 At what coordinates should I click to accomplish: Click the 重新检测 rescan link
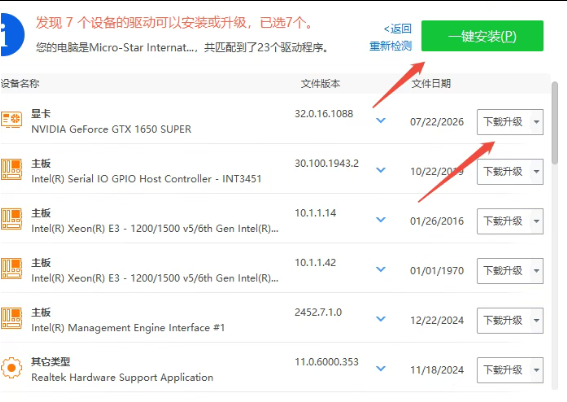391,46
